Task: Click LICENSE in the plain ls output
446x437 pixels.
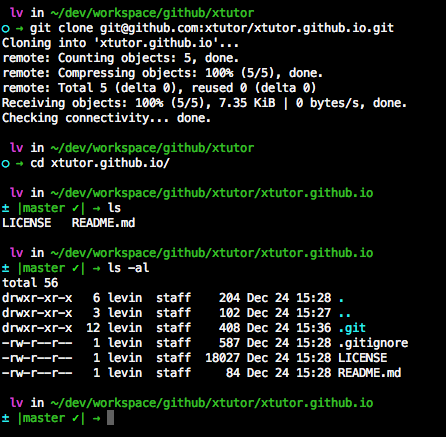Action: click(27, 223)
